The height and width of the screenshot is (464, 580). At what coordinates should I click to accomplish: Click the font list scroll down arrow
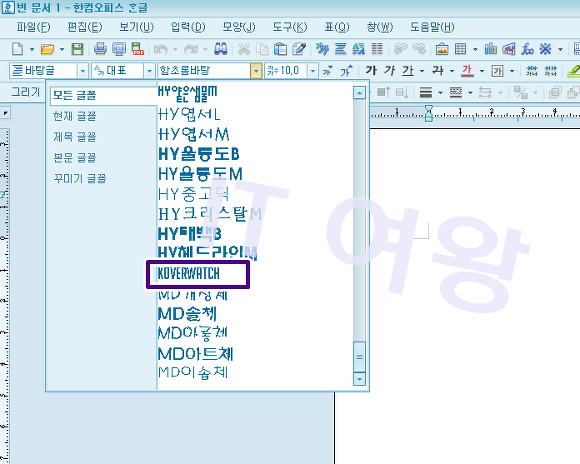coord(359,379)
